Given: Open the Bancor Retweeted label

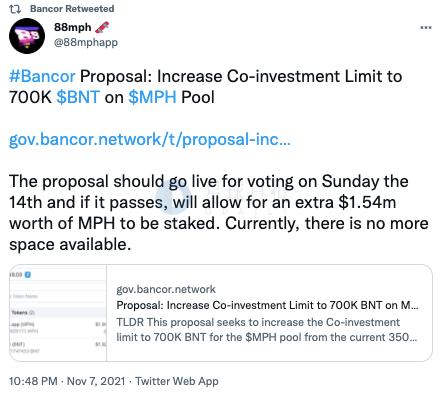Looking at the screenshot, I should (72, 9).
